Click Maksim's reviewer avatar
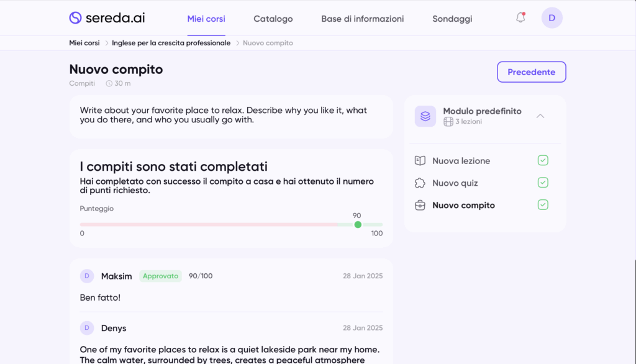The image size is (636, 364). (x=87, y=276)
